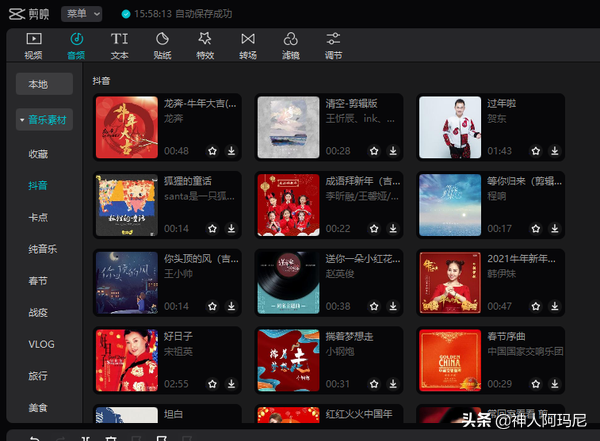Open the 调节 adjustment tab
This screenshot has width=600, height=441.
[334, 46]
